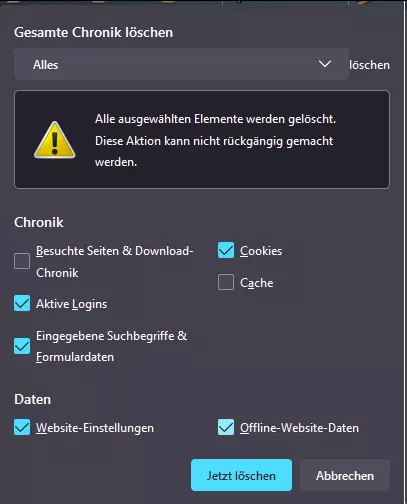Click the 'Website-Einstellungen' label text
The height and width of the screenshot is (504, 407).
click(95, 428)
